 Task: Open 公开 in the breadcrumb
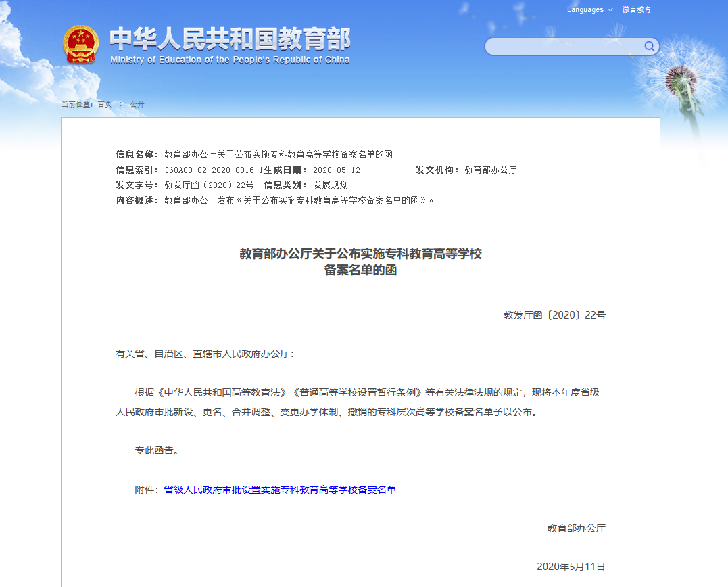(x=137, y=104)
